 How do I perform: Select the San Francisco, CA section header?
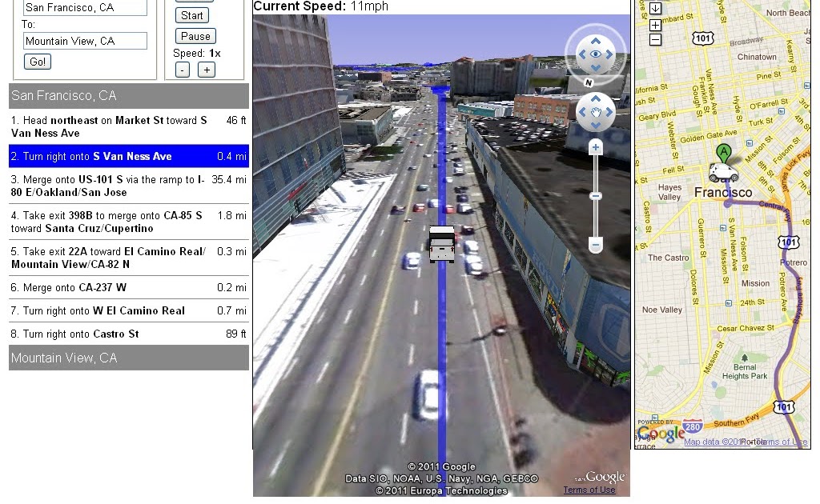pyautogui.click(x=128, y=95)
